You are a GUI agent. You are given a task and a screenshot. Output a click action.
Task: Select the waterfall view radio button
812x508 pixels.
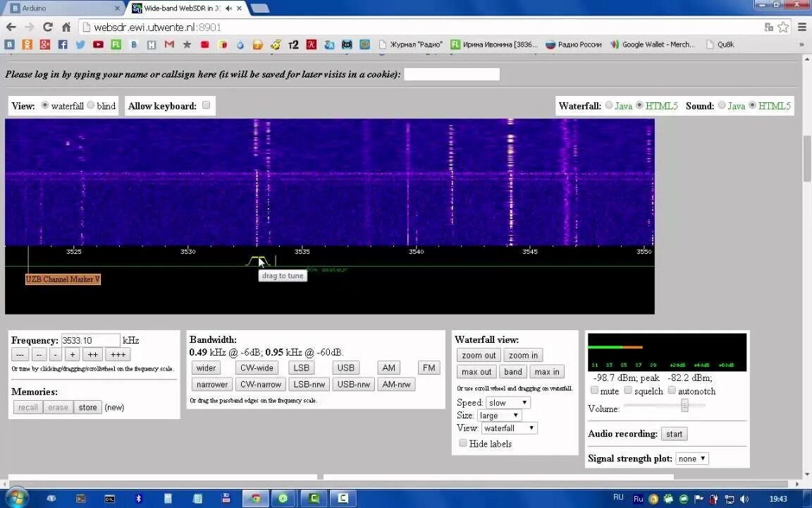[x=45, y=105]
